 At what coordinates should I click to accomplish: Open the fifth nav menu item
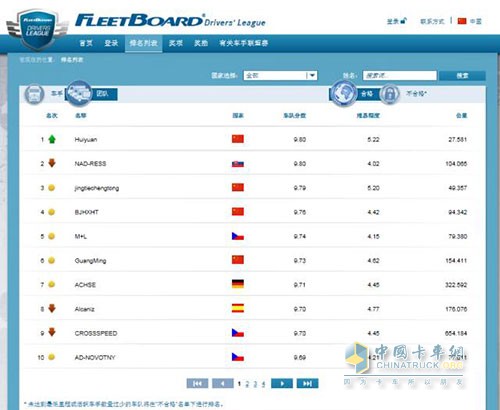click(201, 43)
